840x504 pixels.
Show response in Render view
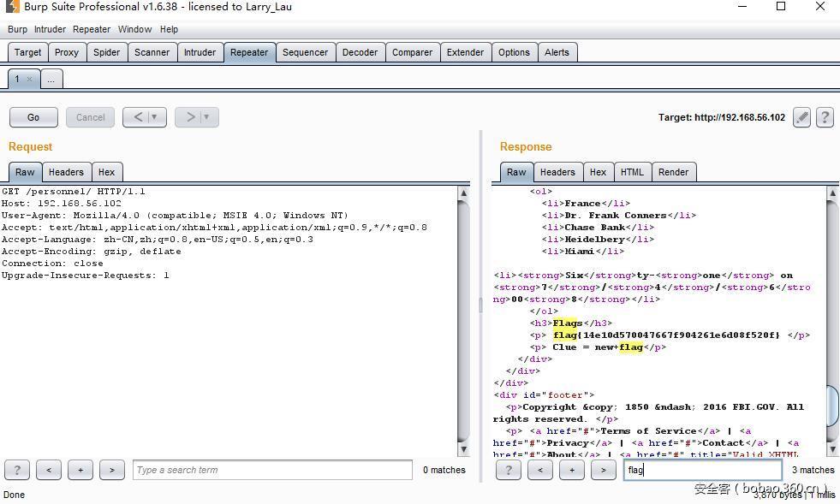(x=673, y=172)
